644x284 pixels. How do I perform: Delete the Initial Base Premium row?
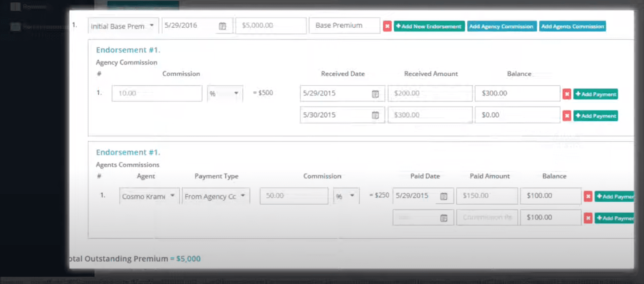[x=387, y=26]
